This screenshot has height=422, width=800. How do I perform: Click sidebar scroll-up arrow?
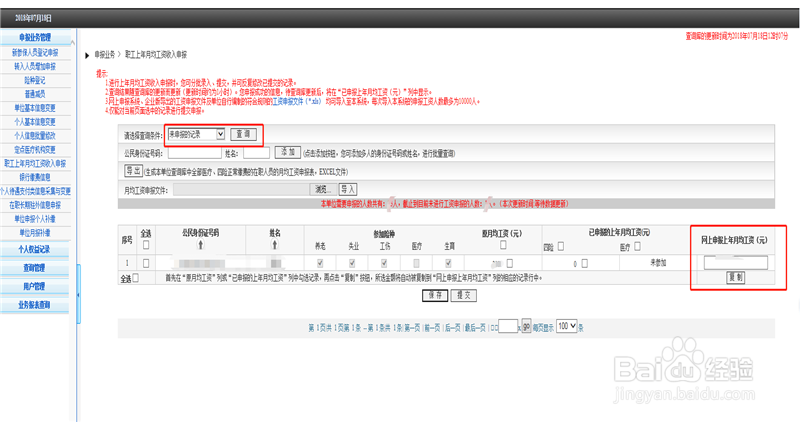(73, 42)
